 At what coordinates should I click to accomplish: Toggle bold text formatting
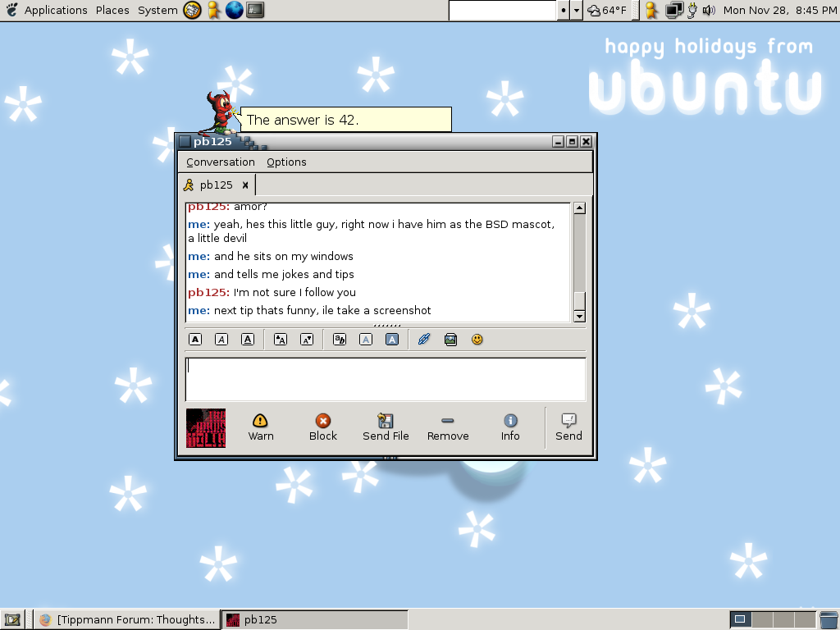pyautogui.click(x=195, y=340)
